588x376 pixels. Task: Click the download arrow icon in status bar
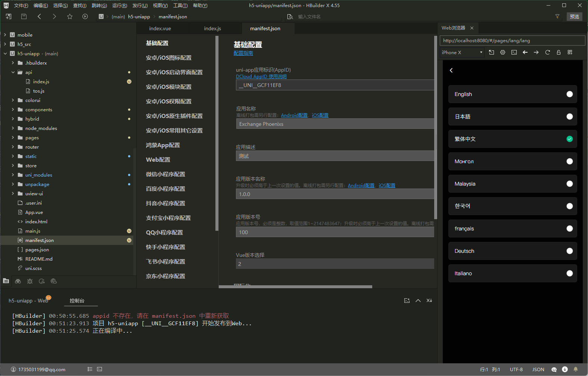coord(565,369)
